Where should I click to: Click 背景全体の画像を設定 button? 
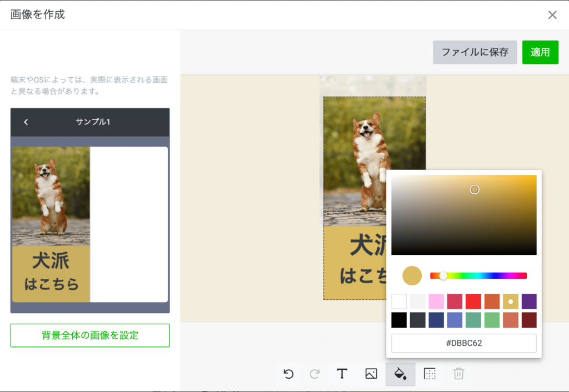[90, 335]
